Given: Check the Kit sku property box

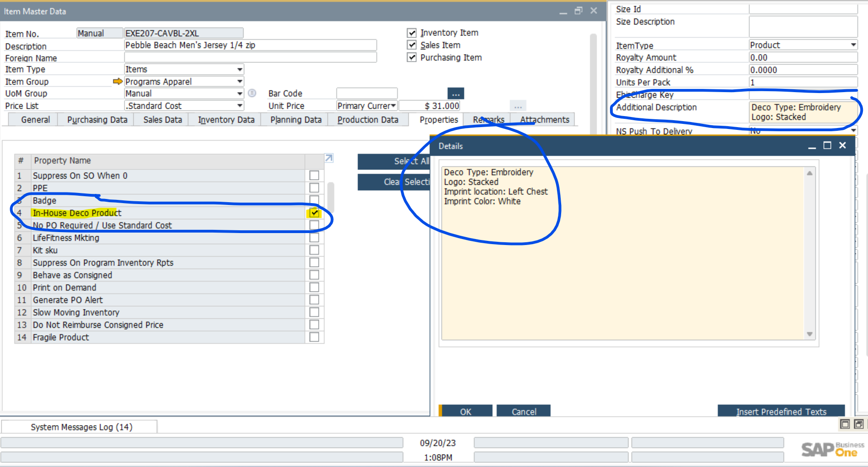Looking at the screenshot, I should [x=314, y=250].
